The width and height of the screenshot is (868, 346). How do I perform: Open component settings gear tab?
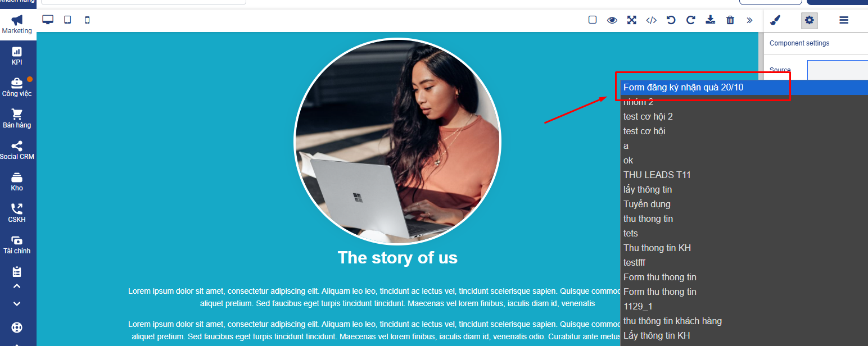pyautogui.click(x=809, y=20)
